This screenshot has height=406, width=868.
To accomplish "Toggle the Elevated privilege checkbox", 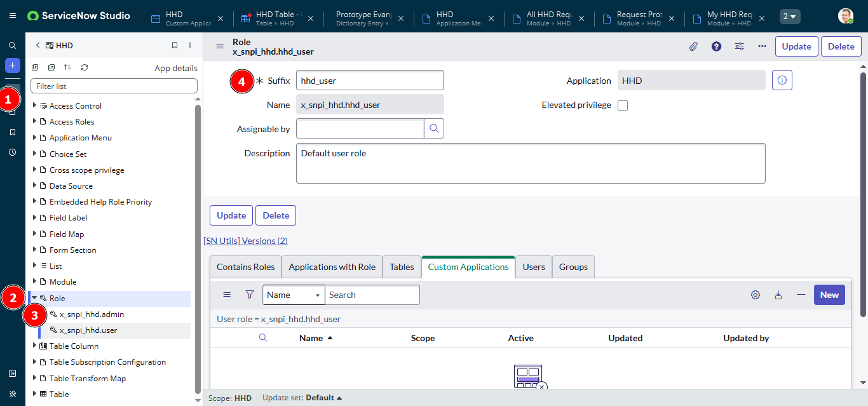I will [623, 105].
